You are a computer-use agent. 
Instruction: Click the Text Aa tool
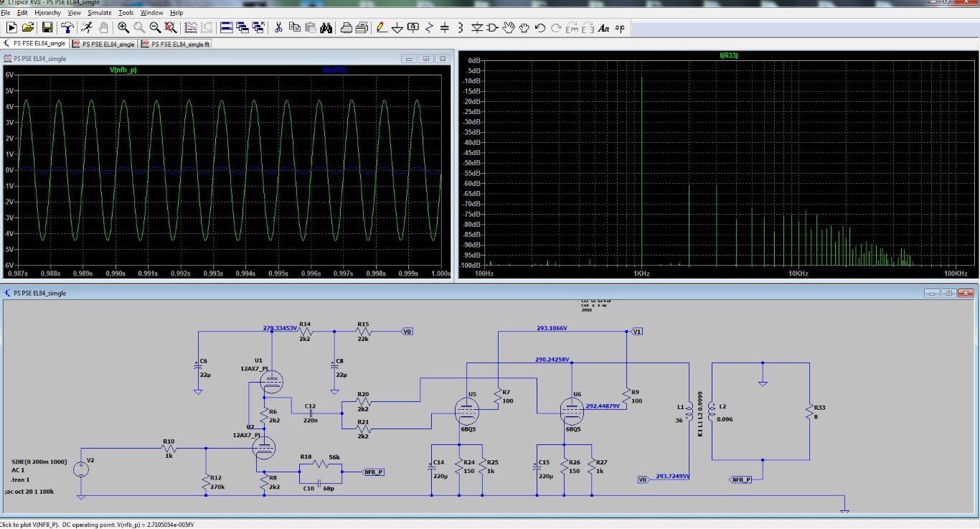[x=603, y=27]
